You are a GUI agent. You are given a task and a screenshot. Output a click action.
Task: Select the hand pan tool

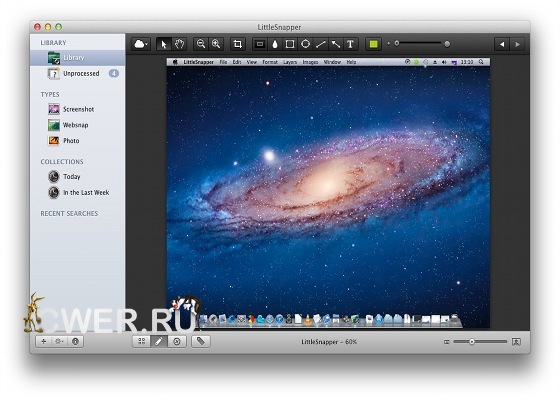pyautogui.click(x=179, y=44)
